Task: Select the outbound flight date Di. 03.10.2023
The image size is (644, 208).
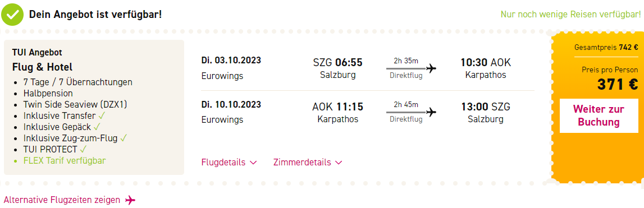Action: (231, 61)
